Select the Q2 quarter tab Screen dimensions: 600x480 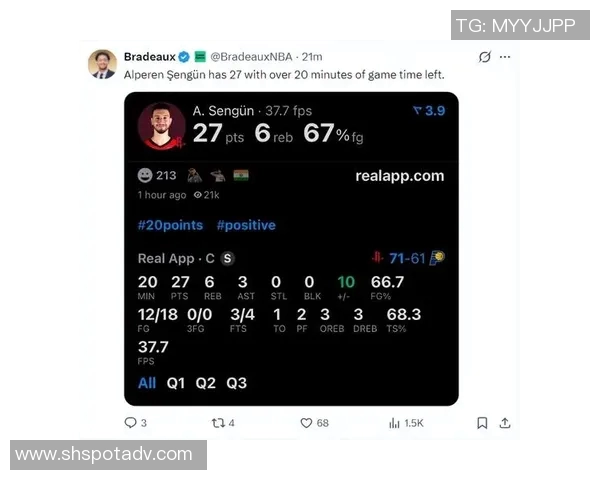[205, 383]
